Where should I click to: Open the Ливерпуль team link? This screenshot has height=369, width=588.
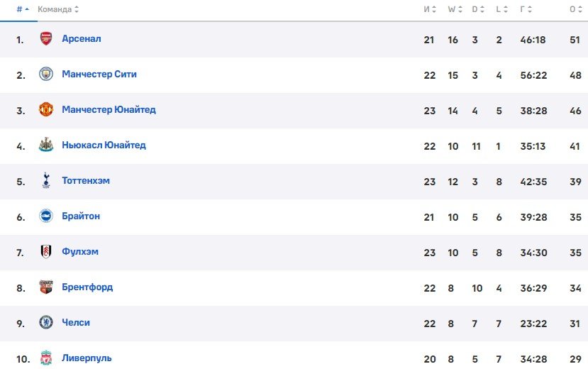[x=87, y=358]
